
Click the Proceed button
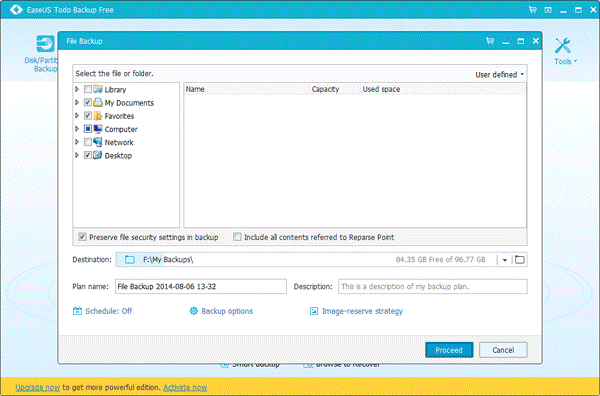pos(449,350)
